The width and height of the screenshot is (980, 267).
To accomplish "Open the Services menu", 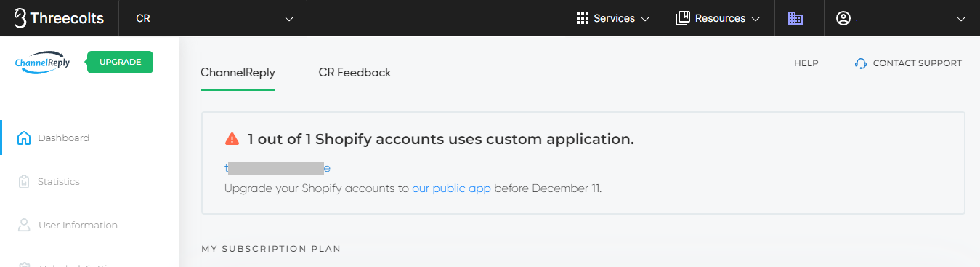I will (x=612, y=18).
